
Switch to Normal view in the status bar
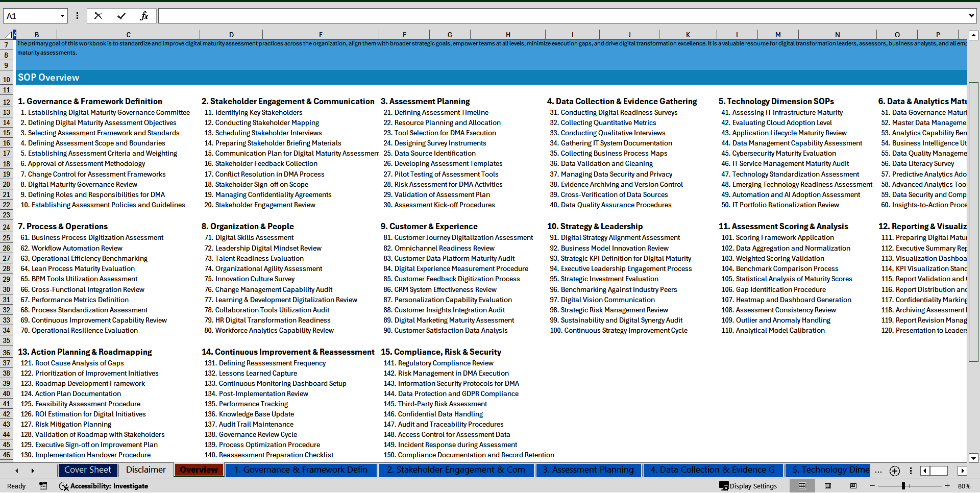[802, 486]
